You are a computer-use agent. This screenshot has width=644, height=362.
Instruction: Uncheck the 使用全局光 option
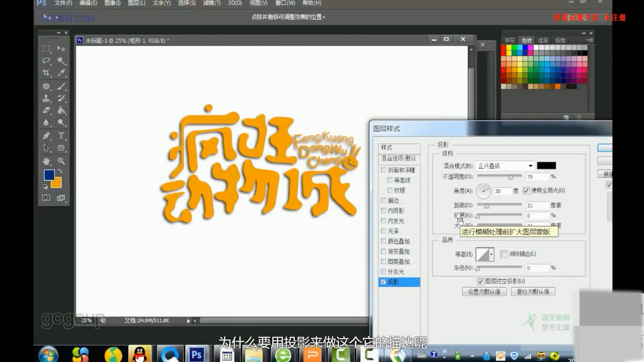(526, 191)
